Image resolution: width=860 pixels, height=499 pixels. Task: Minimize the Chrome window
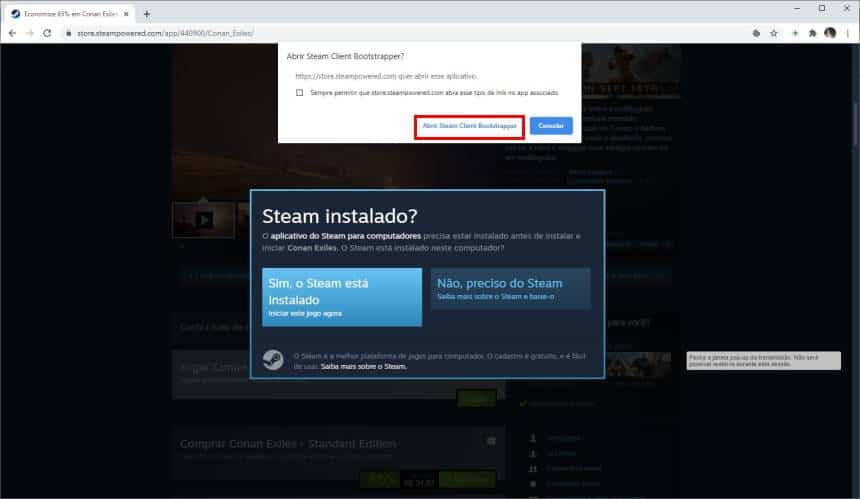(x=797, y=8)
